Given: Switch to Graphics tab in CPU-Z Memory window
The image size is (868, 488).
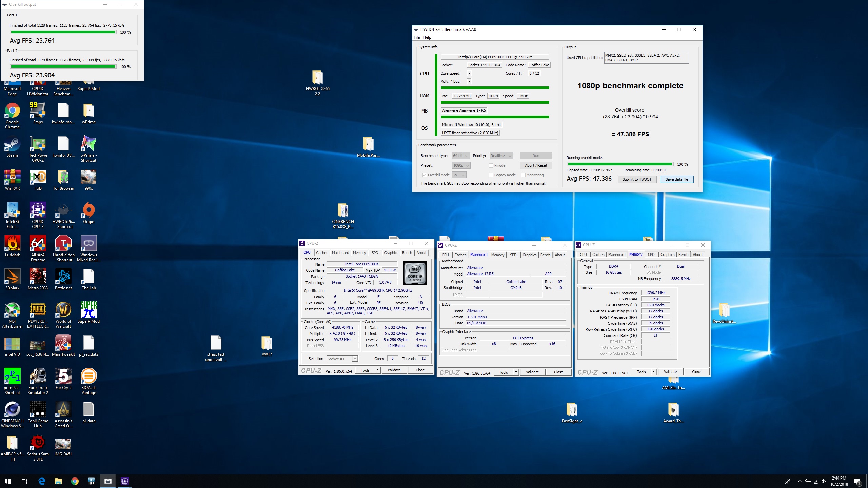Looking at the screenshot, I should pyautogui.click(x=667, y=255).
